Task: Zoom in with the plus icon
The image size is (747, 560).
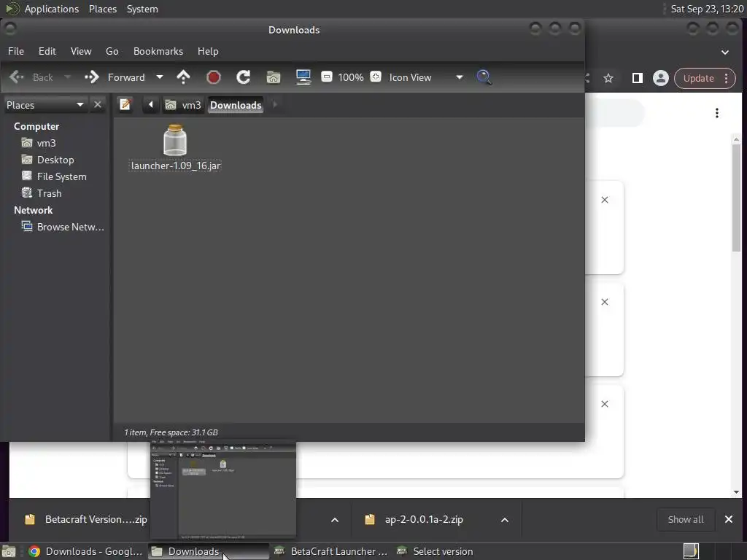Action: click(376, 77)
